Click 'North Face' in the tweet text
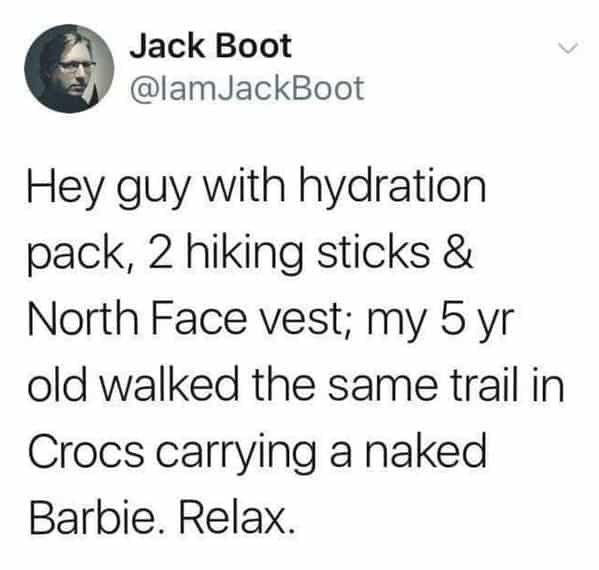This screenshot has height=570, width=599. click(x=138, y=317)
